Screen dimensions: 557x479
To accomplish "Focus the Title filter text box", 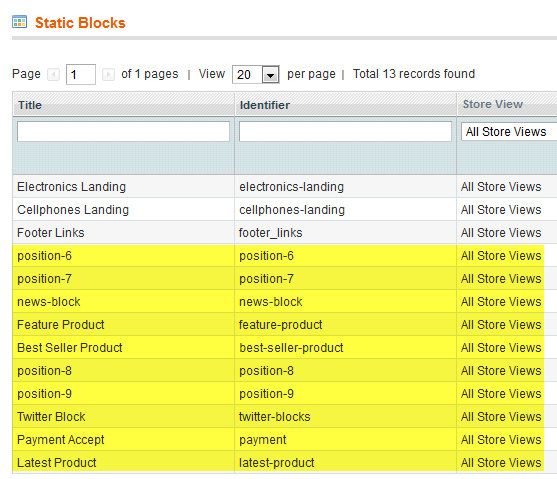I will [x=123, y=131].
